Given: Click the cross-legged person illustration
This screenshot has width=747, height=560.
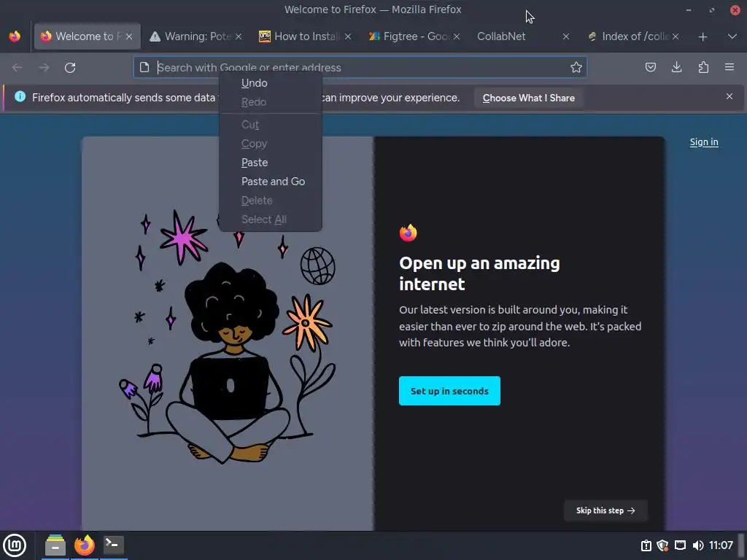Looking at the screenshot, I should point(228,362).
